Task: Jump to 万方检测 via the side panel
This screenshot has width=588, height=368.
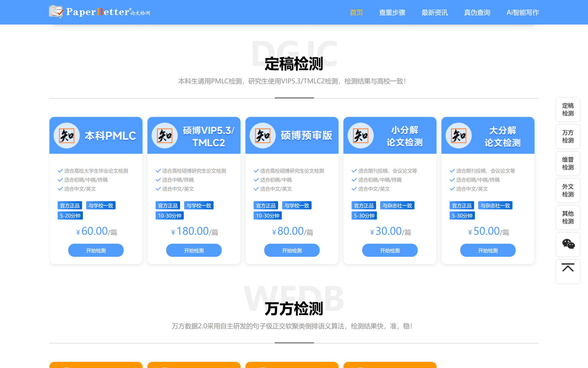Action: [568, 136]
